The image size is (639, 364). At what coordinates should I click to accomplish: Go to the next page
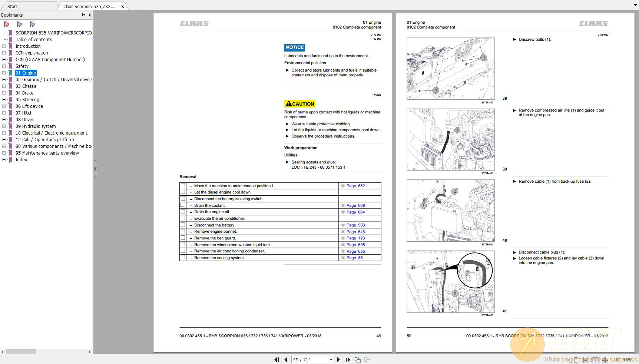[338, 360]
